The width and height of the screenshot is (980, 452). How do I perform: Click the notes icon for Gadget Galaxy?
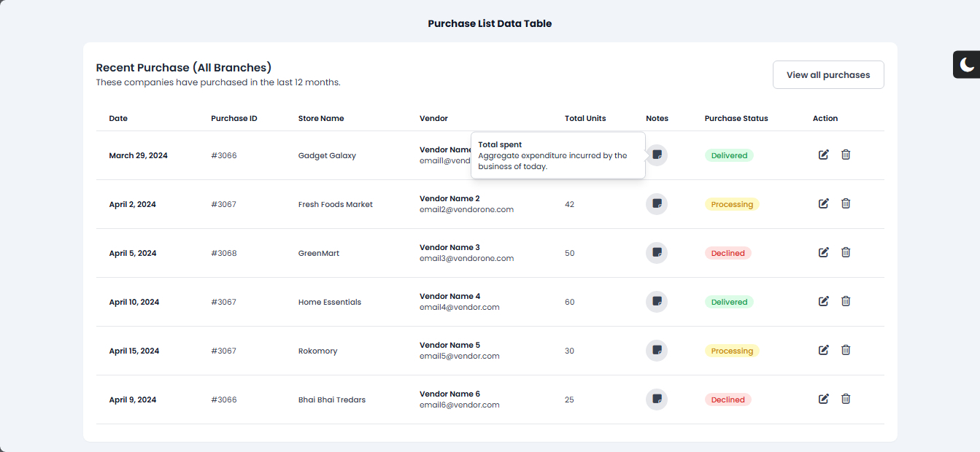point(657,155)
